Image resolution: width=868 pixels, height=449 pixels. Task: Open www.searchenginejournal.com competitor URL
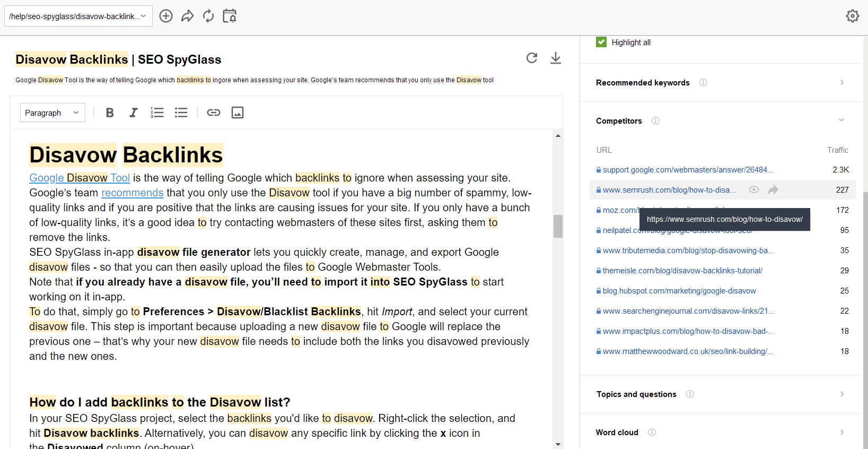(x=688, y=311)
